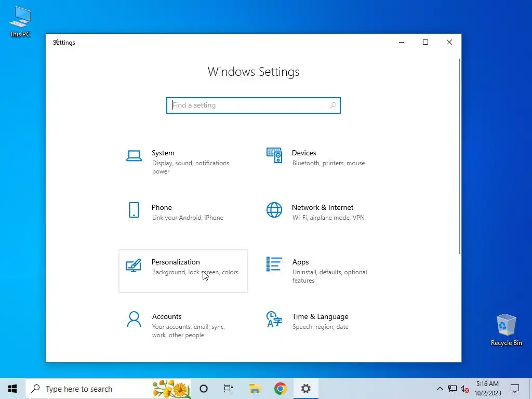Image resolution: width=532 pixels, height=399 pixels.
Task: Open the Personalization paintbrush icon
Action: point(134,265)
